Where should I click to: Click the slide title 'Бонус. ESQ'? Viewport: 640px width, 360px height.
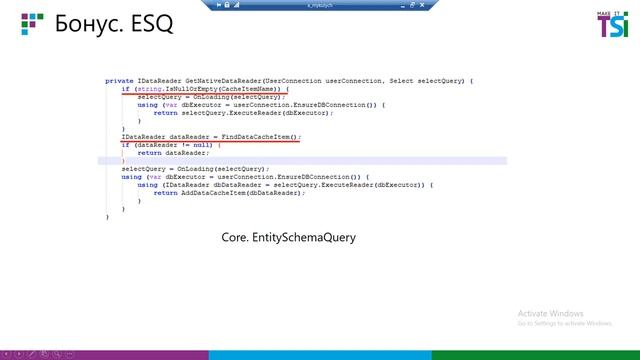pyautogui.click(x=114, y=24)
